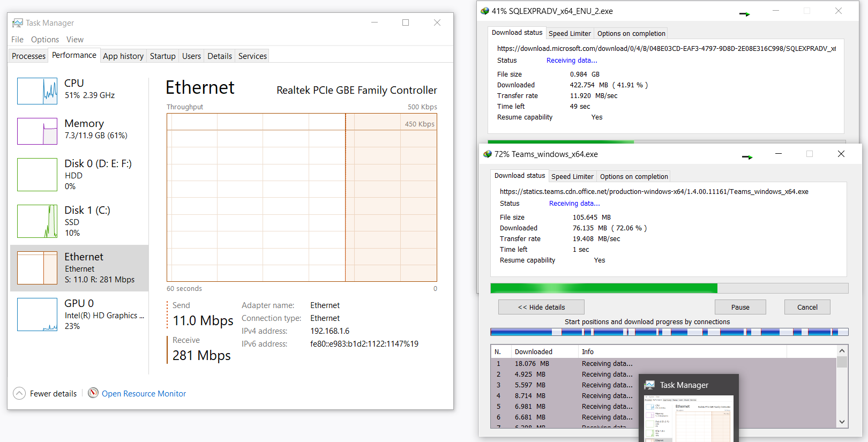Click the N. column header
Image resolution: width=868 pixels, height=442 pixels.
click(x=500, y=351)
